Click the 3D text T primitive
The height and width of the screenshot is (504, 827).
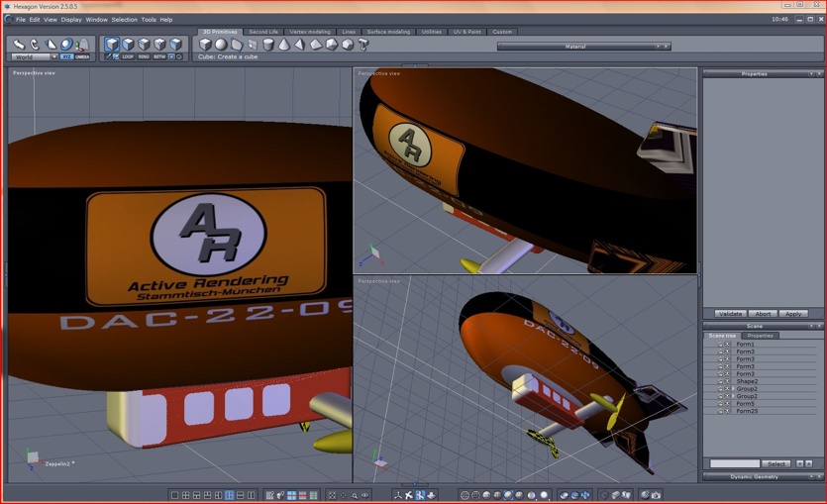(362, 45)
